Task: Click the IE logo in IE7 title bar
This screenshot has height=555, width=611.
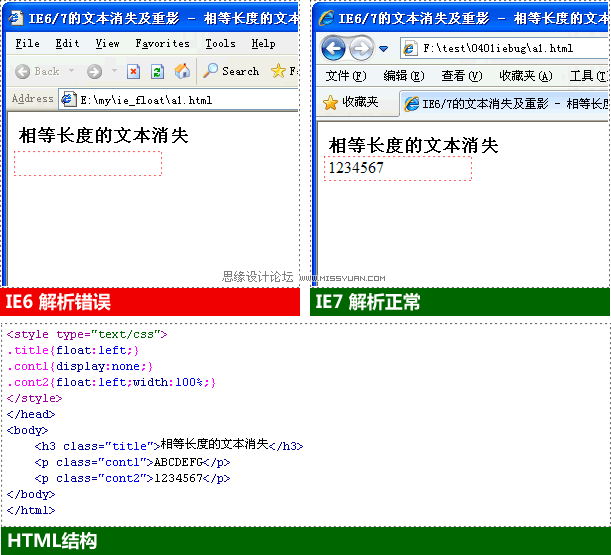Action: (326, 18)
